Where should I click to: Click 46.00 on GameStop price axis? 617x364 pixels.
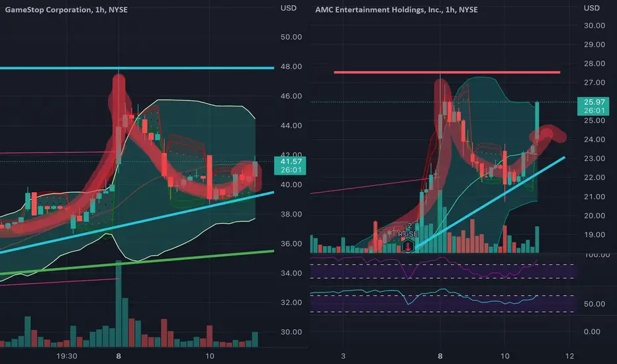point(291,96)
